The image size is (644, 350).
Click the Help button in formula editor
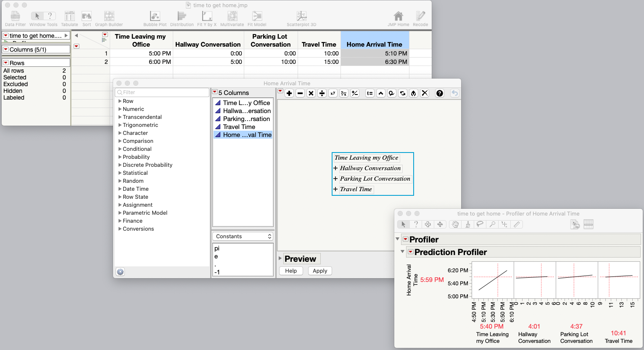point(291,271)
